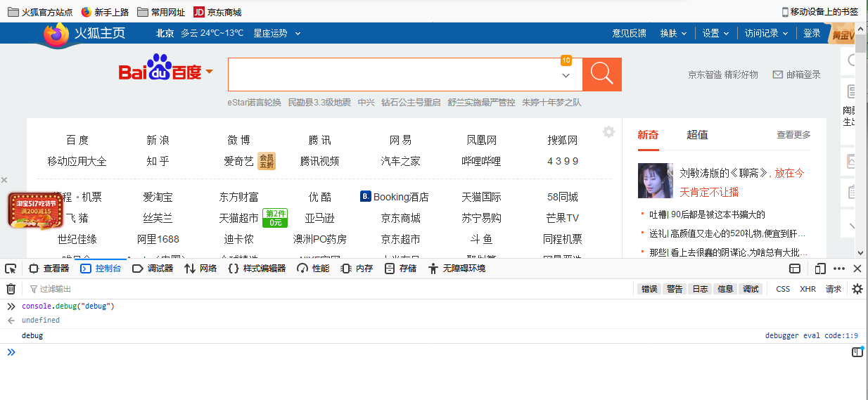Click the iframe selector layout icon
This screenshot has width=868, height=400.
click(795, 269)
